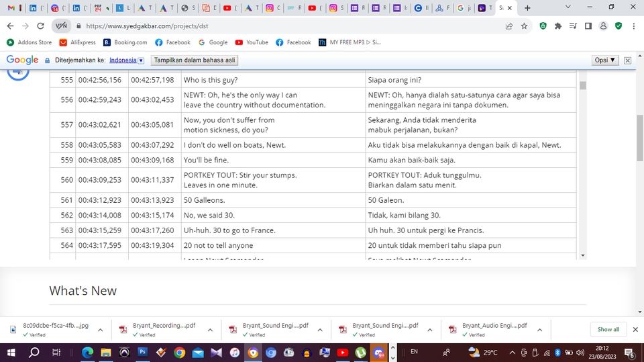
Task: Open site security padlock info
Action: pyautogui.click(x=79, y=26)
